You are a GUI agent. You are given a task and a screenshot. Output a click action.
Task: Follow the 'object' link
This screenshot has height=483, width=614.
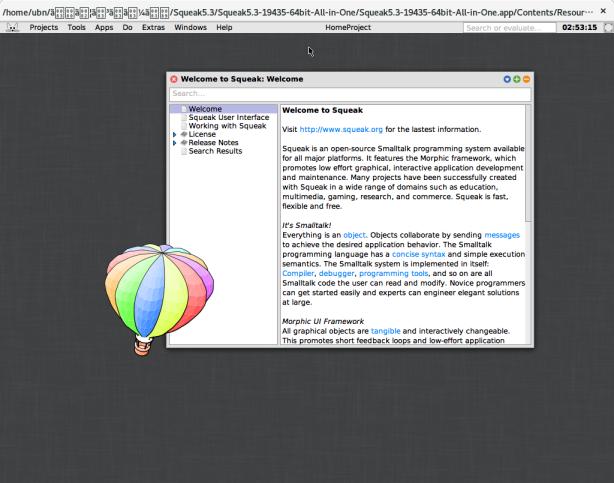point(354,235)
